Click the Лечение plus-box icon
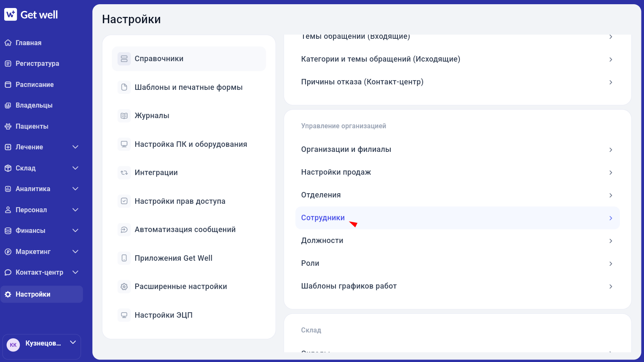644x362 pixels. coord(8,147)
